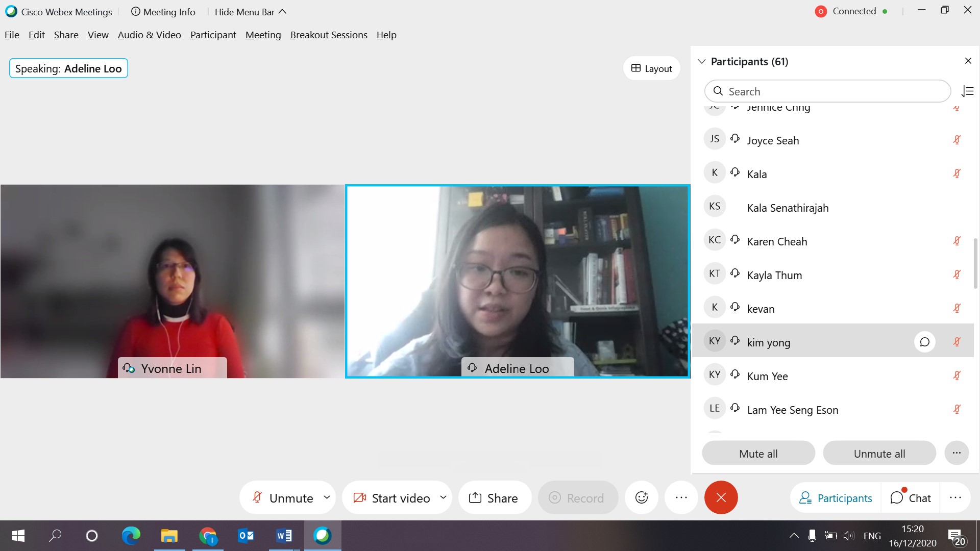Select Kala Senathirajah in participant list

click(x=832, y=207)
